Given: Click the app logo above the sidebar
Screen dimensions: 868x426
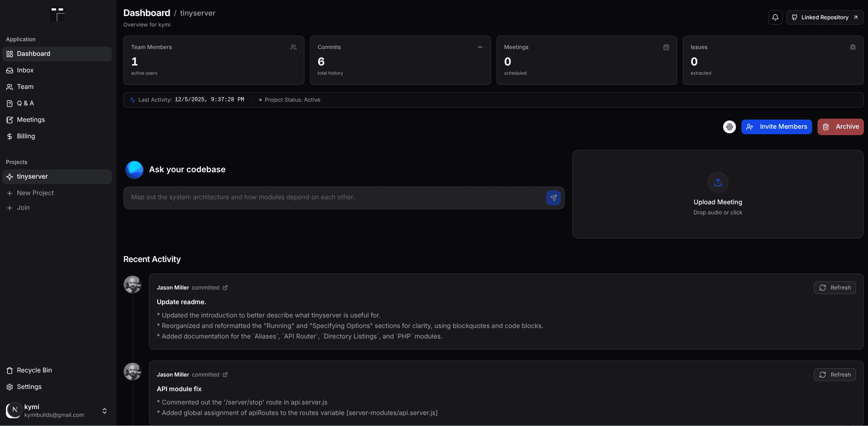Looking at the screenshot, I should pyautogui.click(x=57, y=14).
